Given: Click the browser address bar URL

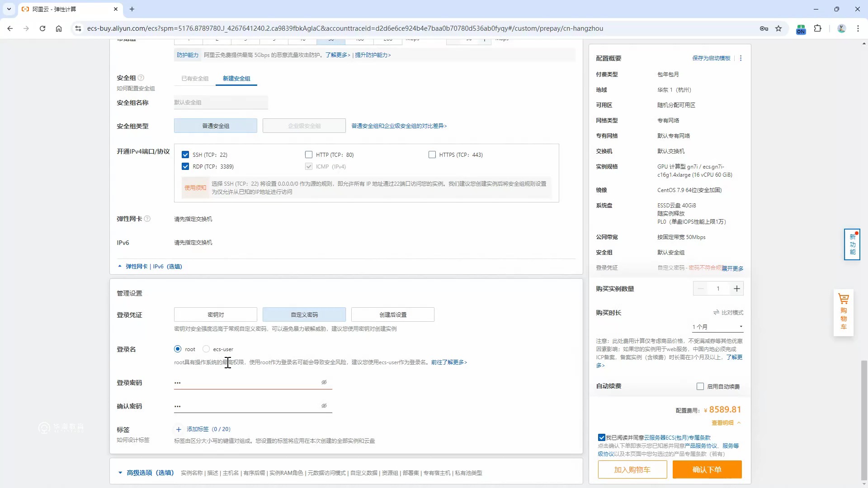Looking at the screenshot, I should [x=345, y=28].
